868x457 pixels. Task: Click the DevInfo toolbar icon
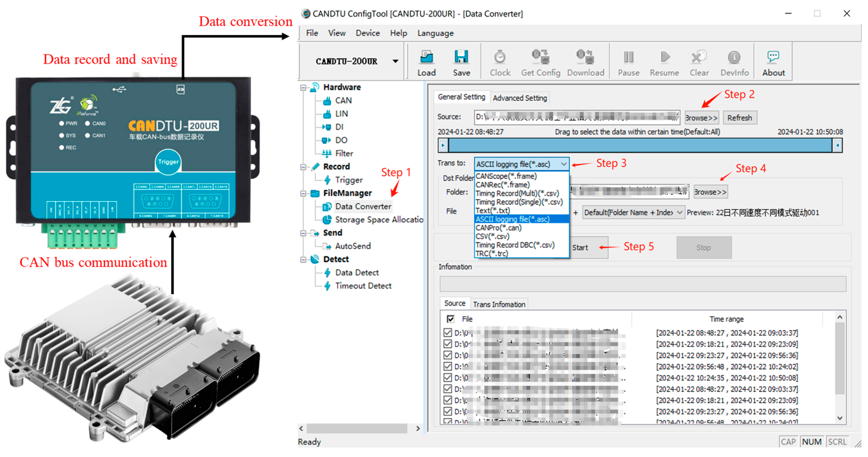[x=734, y=57]
